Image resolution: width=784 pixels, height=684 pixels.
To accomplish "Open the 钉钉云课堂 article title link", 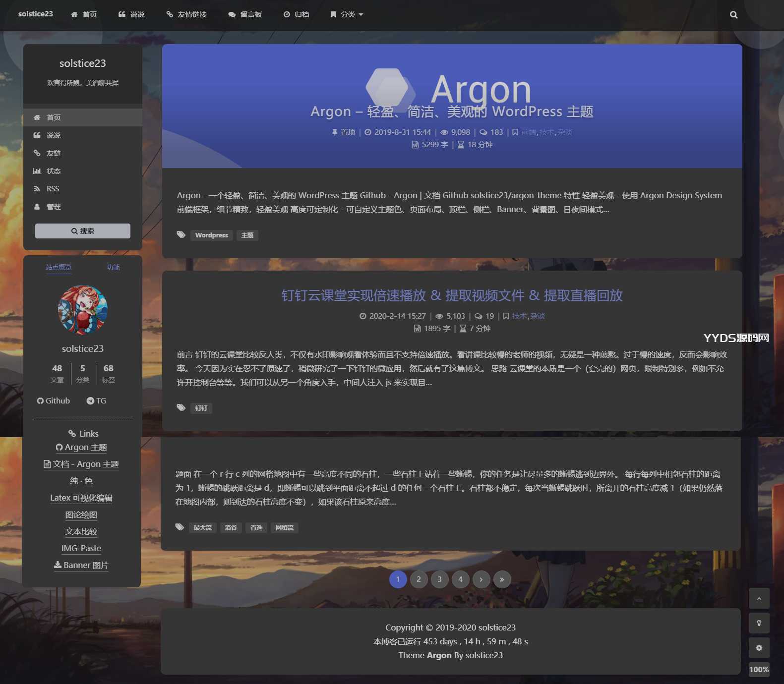I will 452,295.
